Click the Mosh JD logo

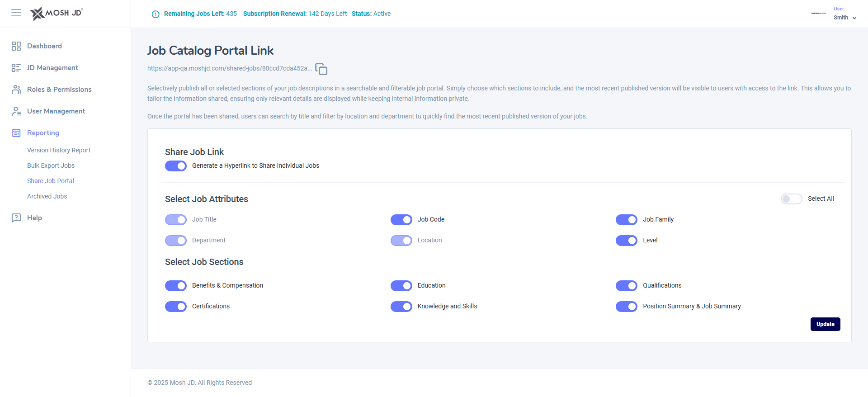pos(57,14)
